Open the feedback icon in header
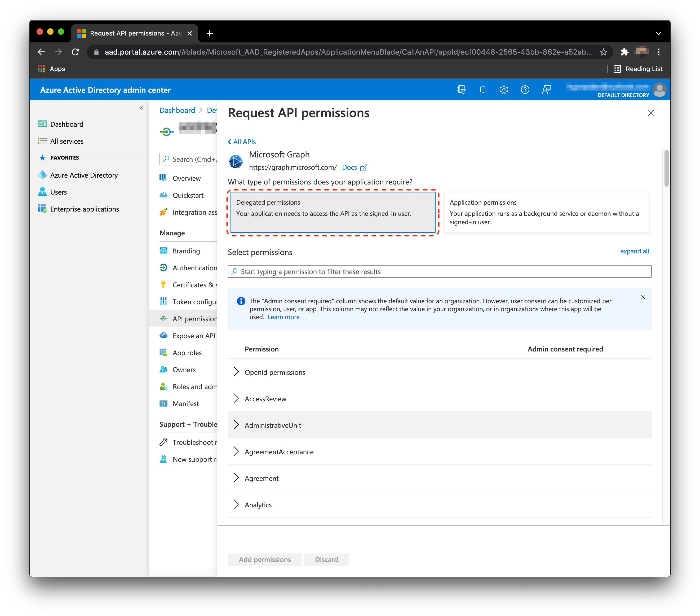This screenshot has width=700, height=616. point(546,90)
